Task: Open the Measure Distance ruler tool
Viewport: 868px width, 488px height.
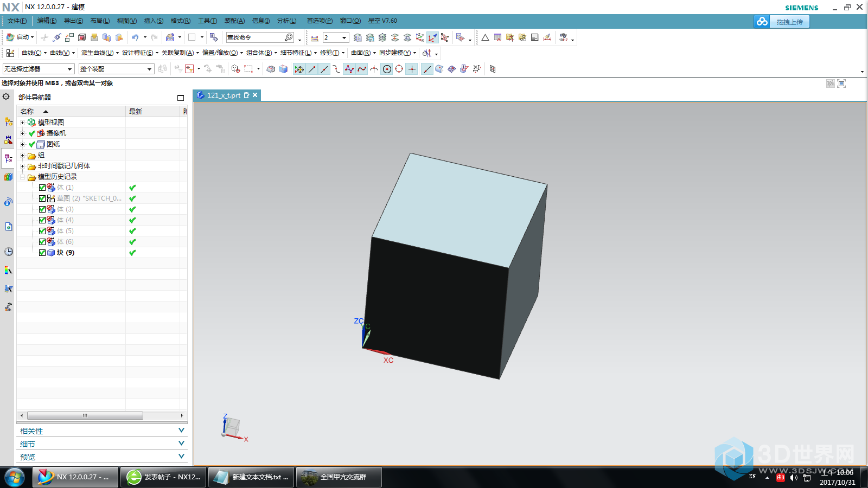Action: (x=314, y=38)
